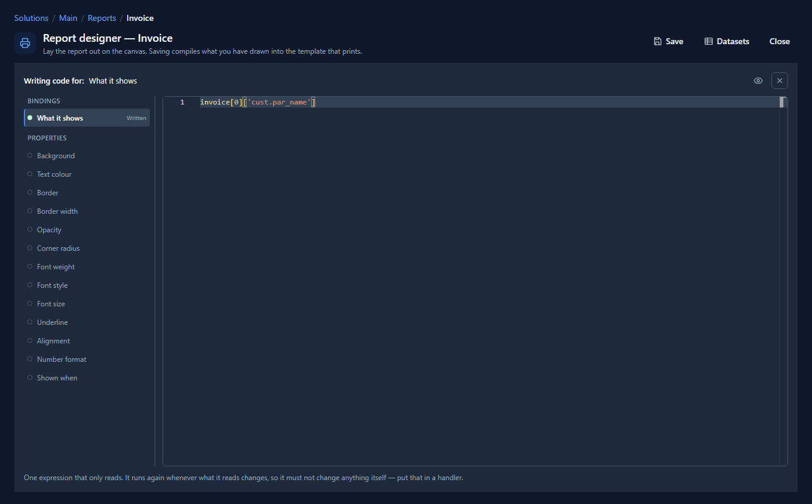The image size is (812, 504).
Task: Click the PROPERTIES section heading
Action: point(47,138)
